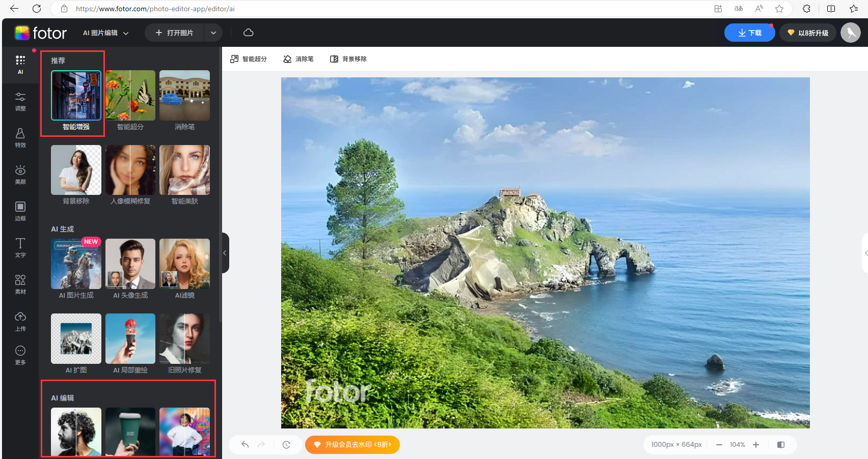Choose the 智能增强 tool thumbnail

coord(76,95)
